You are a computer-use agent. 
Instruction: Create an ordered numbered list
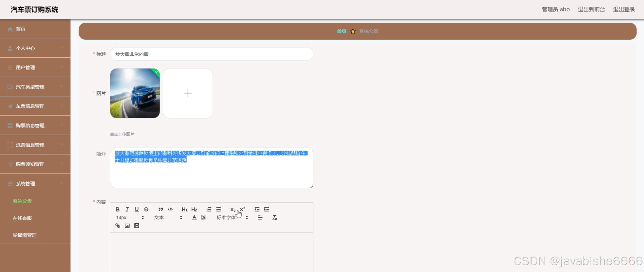tap(209, 209)
